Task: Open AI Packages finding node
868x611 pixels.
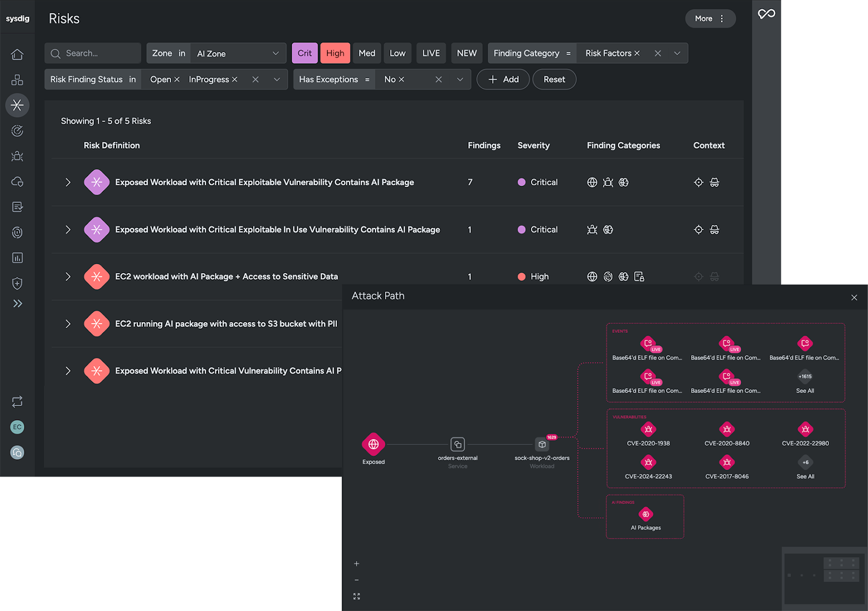Action: click(x=646, y=514)
